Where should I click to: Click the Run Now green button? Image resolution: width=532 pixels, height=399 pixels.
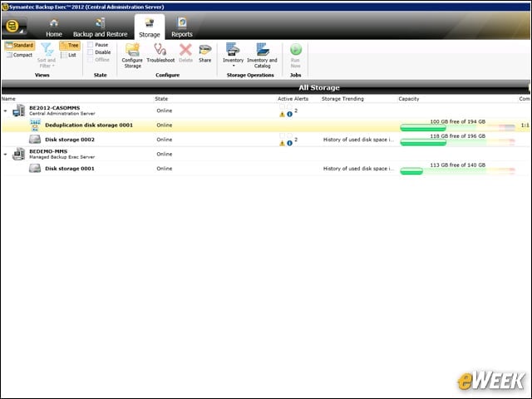296,50
